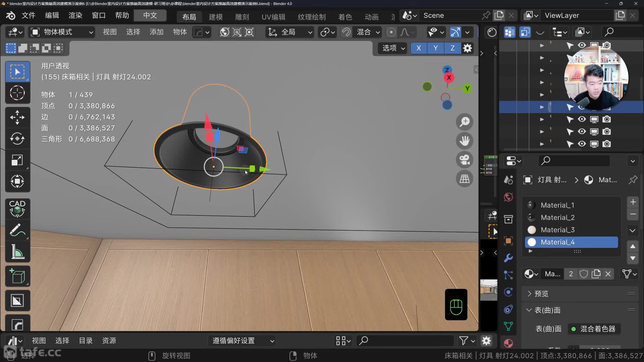Open the 全局 orientation dropdown
Image resolution: width=644 pixels, height=362 pixels.
290,32
